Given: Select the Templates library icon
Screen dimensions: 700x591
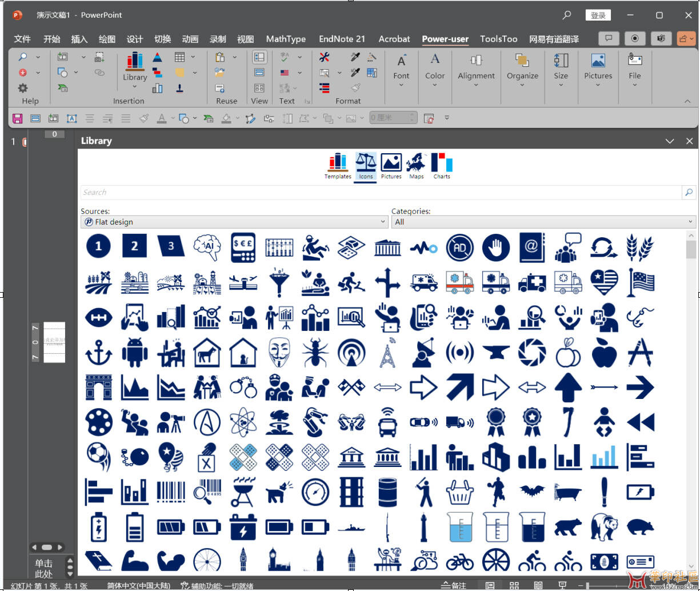Looking at the screenshot, I should [x=338, y=165].
